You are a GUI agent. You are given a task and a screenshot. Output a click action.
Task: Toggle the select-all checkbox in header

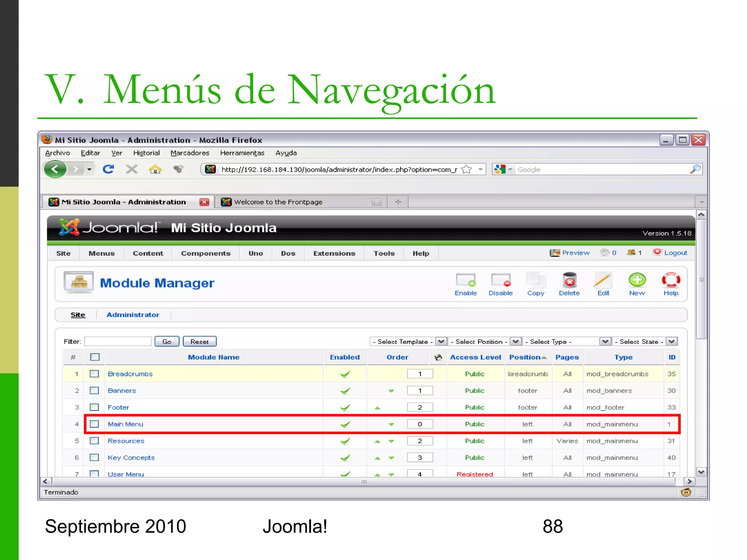tap(95, 357)
